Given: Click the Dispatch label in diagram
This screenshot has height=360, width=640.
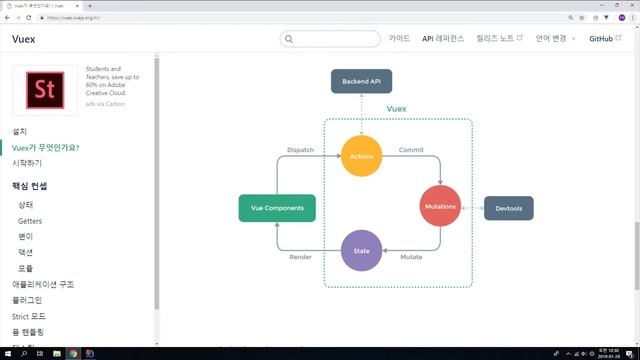Looking at the screenshot, I should click(x=300, y=150).
